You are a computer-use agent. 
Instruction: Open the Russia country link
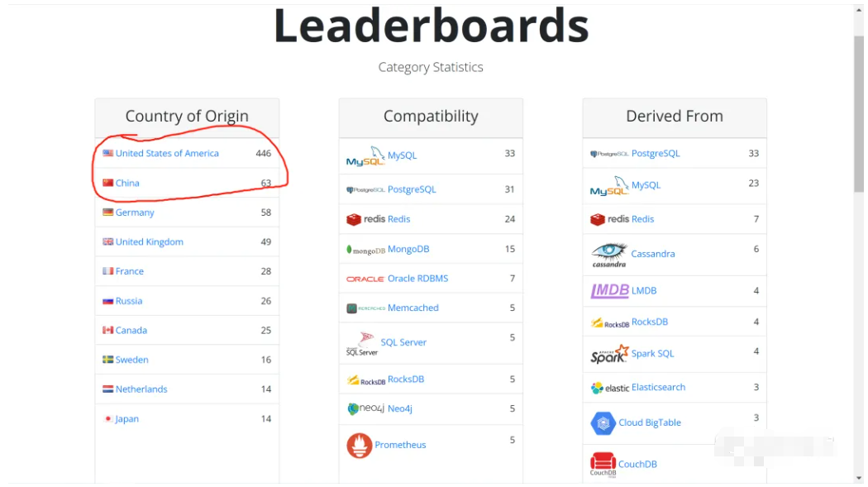tap(129, 301)
